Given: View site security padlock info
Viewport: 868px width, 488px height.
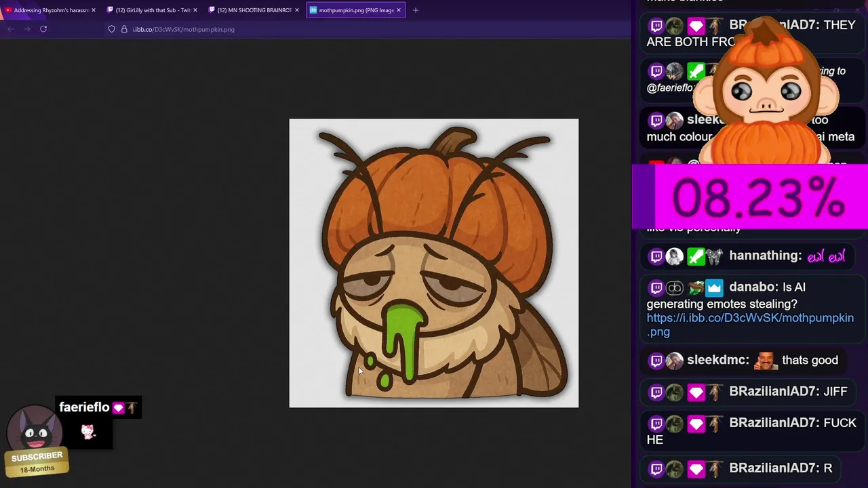Looking at the screenshot, I should [x=124, y=29].
